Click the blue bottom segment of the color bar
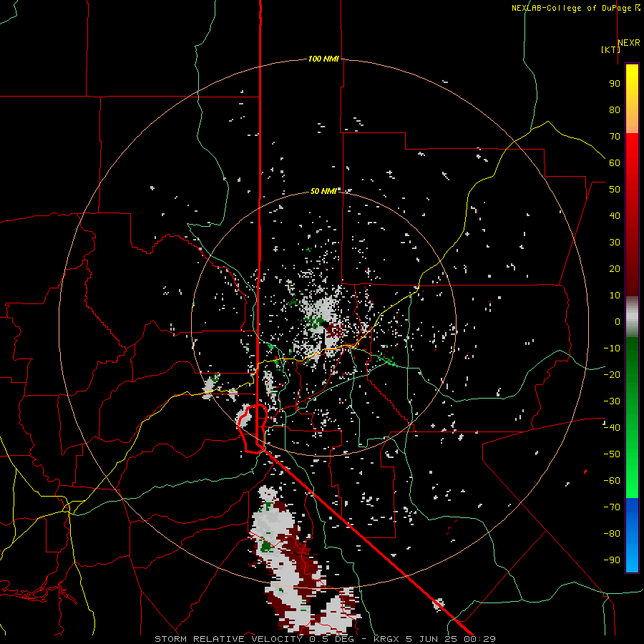This screenshot has width=644, height=644. [632, 535]
